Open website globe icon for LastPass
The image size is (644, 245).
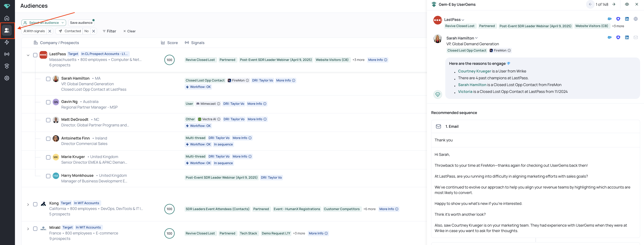tap(636, 19)
